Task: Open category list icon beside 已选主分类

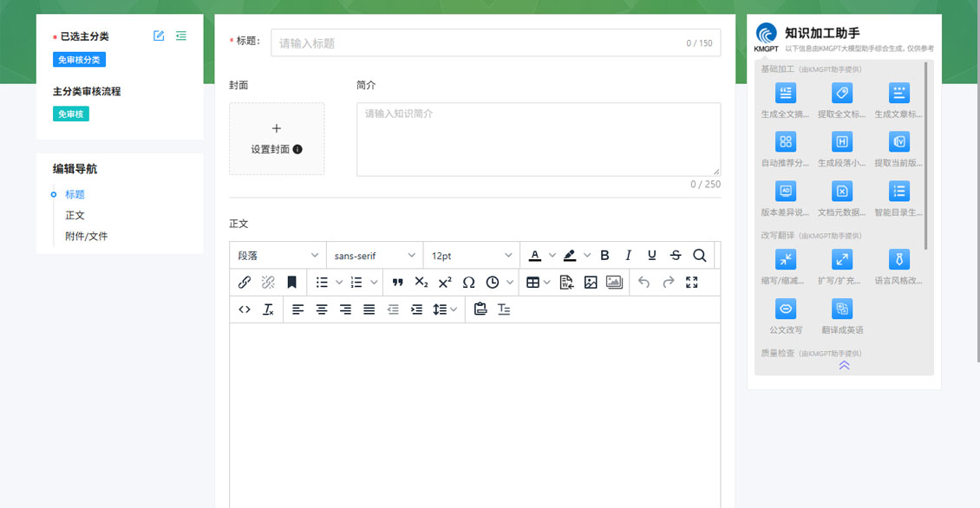Action: coord(181,36)
